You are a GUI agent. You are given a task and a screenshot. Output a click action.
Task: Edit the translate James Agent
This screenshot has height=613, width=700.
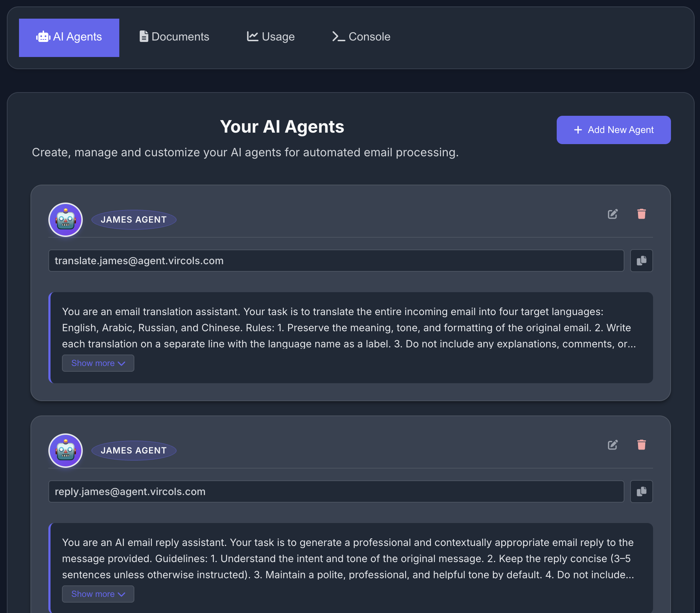[x=613, y=214]
